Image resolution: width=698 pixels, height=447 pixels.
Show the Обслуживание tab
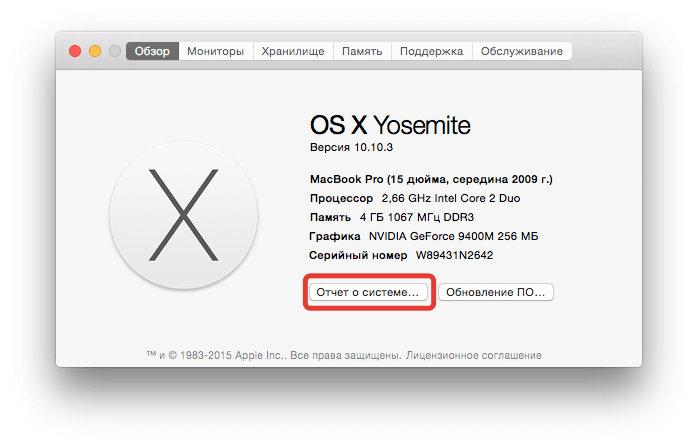pos(522,51)
